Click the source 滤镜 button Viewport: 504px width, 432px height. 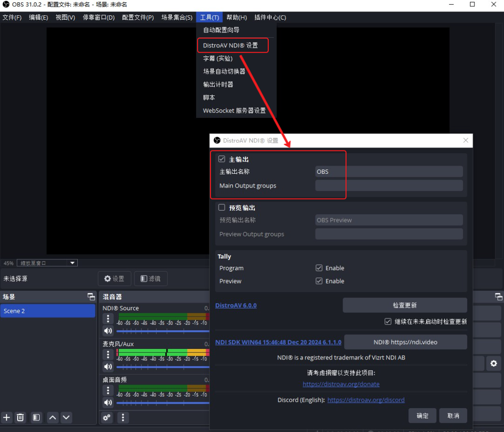(x=151, y=278)
